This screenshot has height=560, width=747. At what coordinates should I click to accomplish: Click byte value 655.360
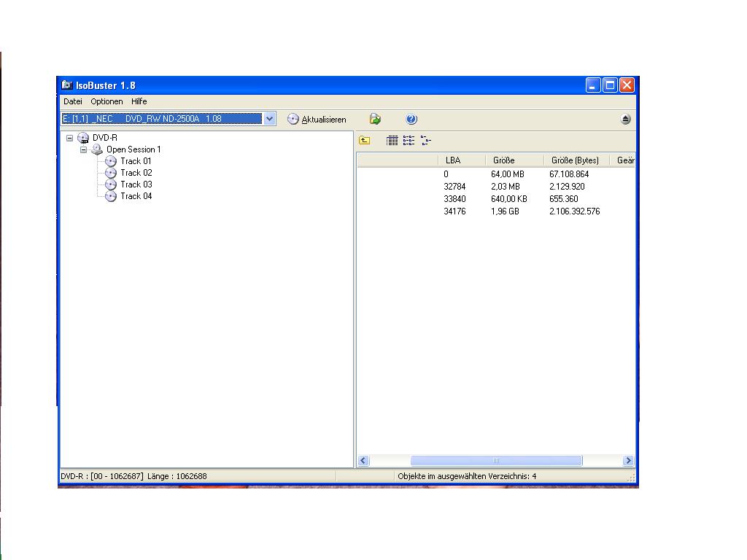(x=564, y=199)
